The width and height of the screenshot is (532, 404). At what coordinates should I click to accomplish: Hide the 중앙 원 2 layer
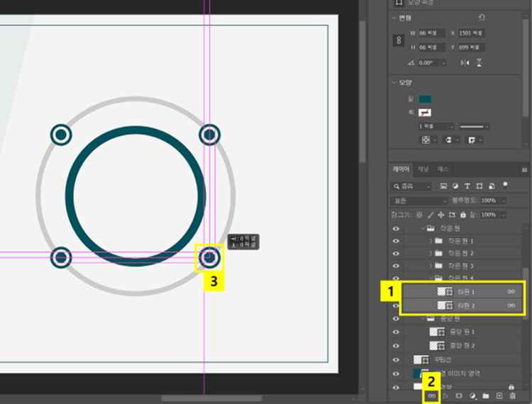[x=396, y=346]
